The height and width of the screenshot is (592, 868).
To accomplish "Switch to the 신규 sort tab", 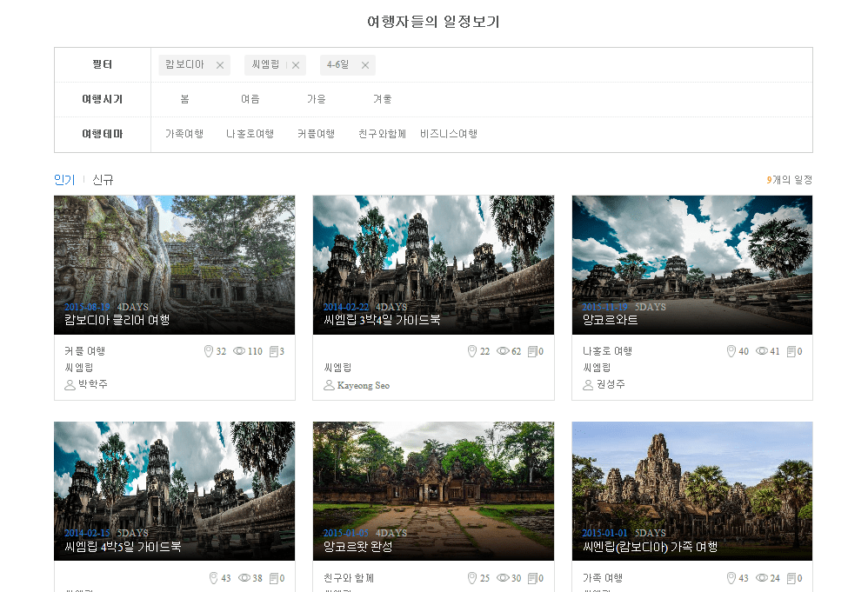I will (103, 180).
